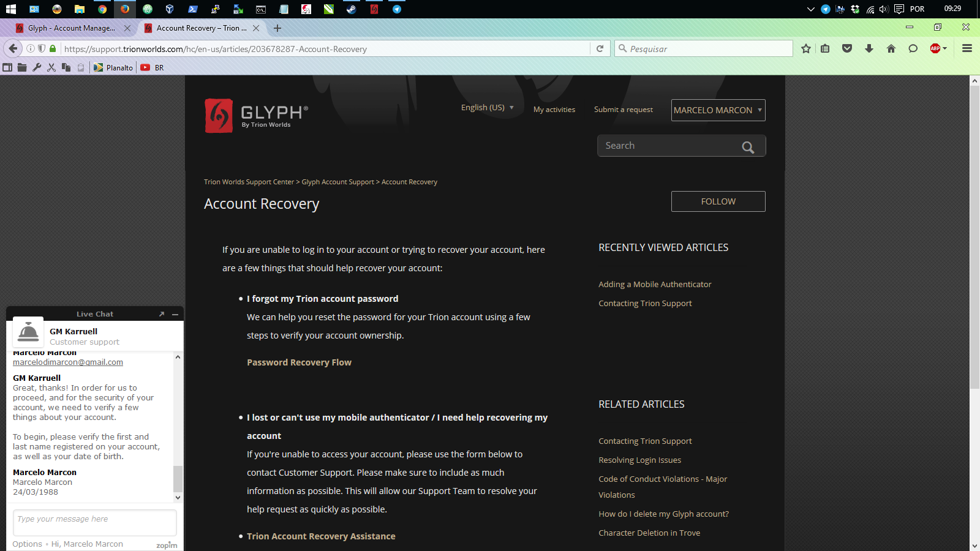Save page to Pocket icon
The image size is (980, 551).
(x=847, y=48)
